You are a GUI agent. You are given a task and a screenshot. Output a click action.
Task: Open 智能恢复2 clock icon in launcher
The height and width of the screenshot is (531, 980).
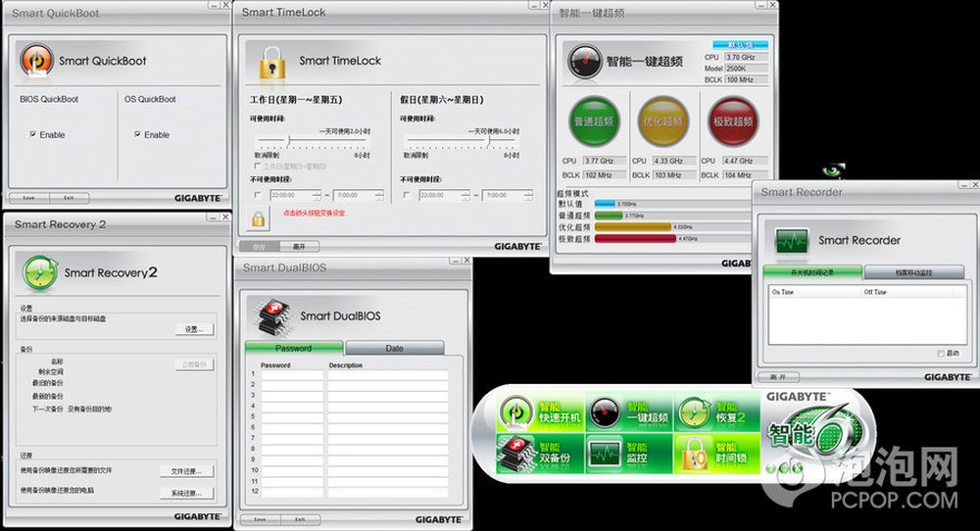[x=693, y=413]
